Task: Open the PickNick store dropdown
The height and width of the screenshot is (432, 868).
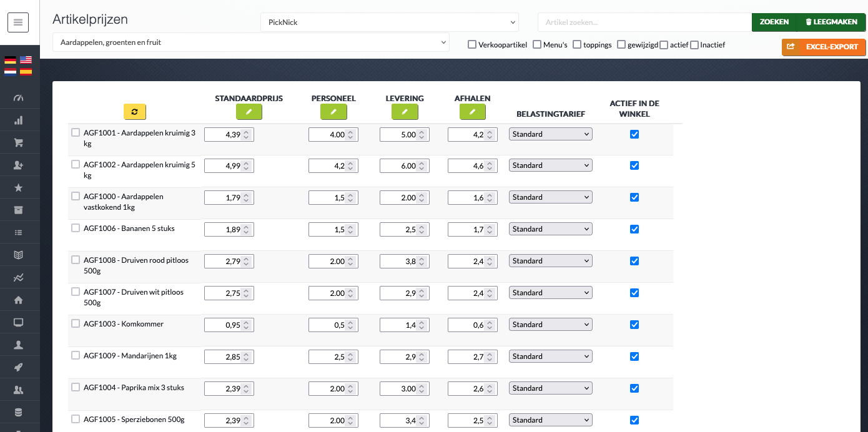Action: (x=390, y=22)
